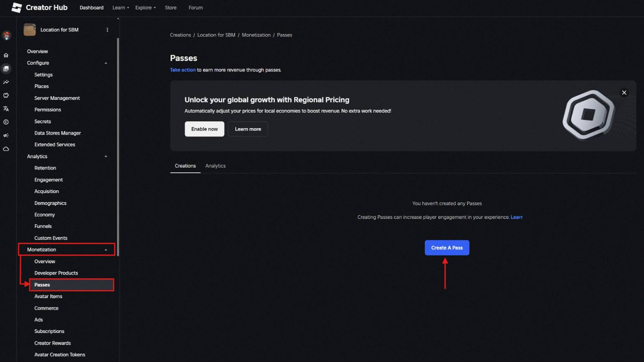
Task: Click the Create A Pass button
Action: [447, 248]
